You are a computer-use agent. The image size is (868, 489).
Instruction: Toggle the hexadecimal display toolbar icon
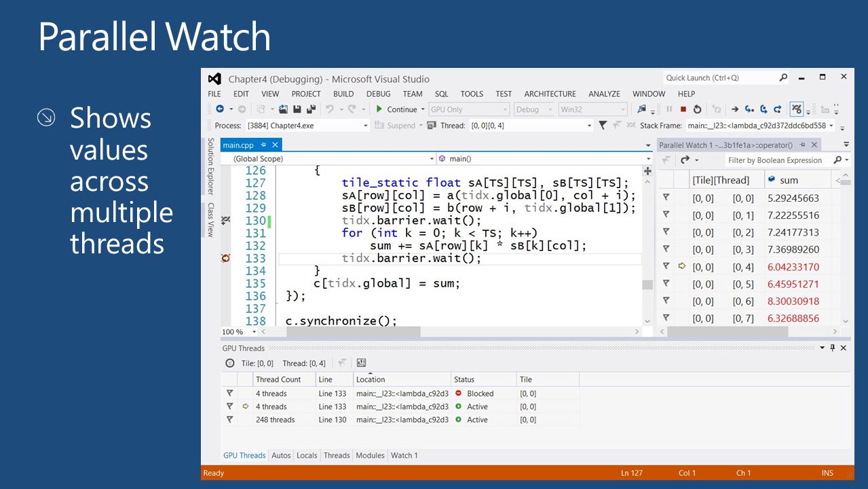pos(797,109)
